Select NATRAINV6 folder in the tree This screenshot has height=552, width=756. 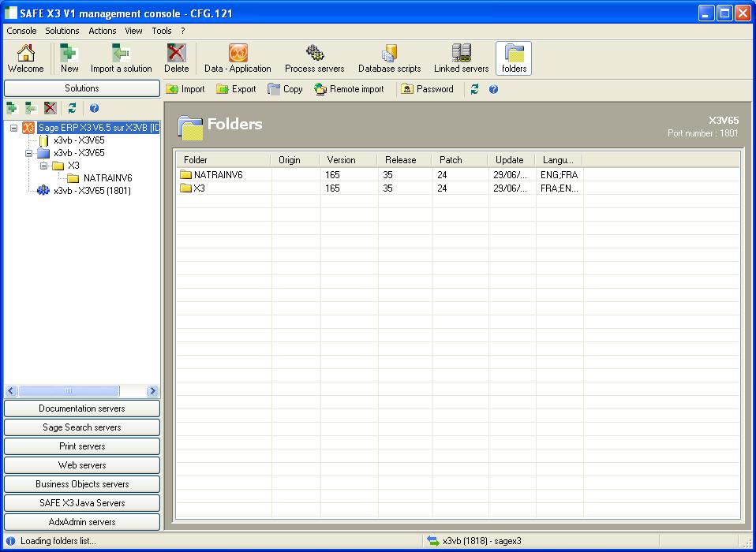click(107, 178)
